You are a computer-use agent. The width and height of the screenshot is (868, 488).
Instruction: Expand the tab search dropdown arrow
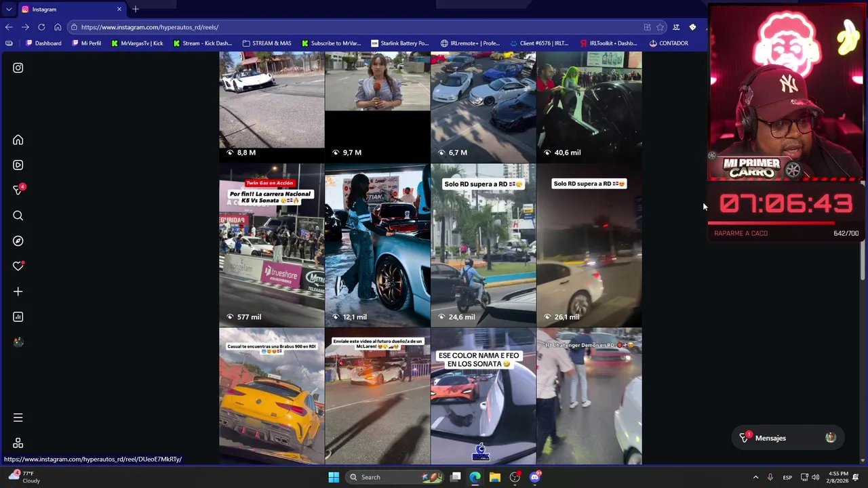(8, 9)
